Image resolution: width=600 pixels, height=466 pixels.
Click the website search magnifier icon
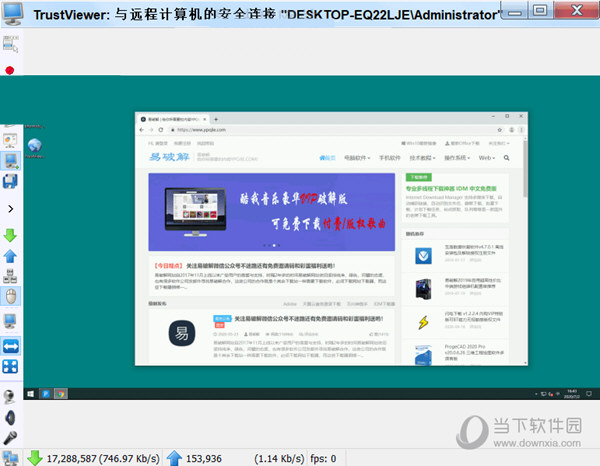507,158
